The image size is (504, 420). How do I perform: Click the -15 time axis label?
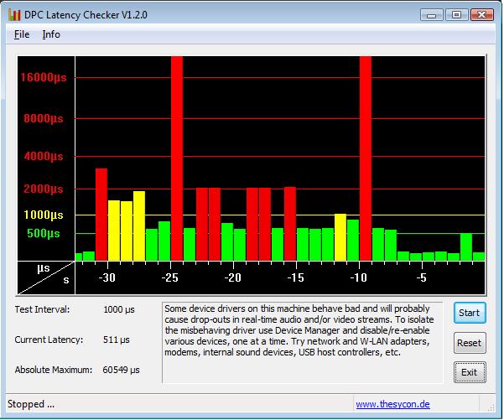coord(296,277)
